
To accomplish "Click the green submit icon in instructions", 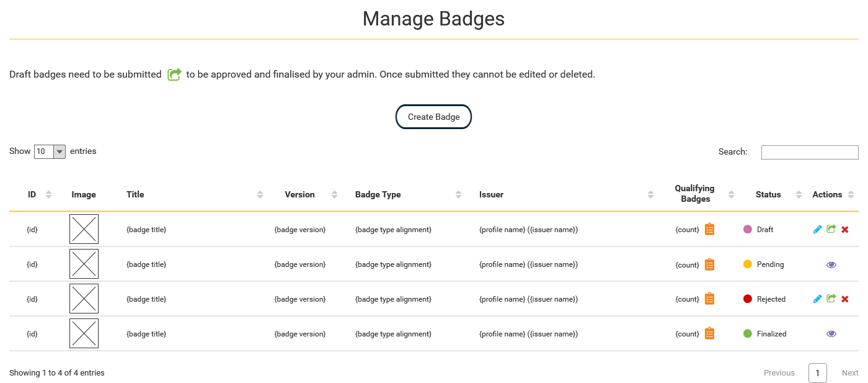I will coord(174,74).
